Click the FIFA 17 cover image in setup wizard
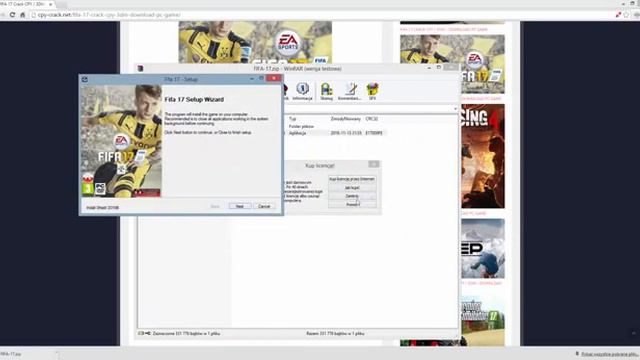This screenshot has width=640, height=360. pos(121,141)
